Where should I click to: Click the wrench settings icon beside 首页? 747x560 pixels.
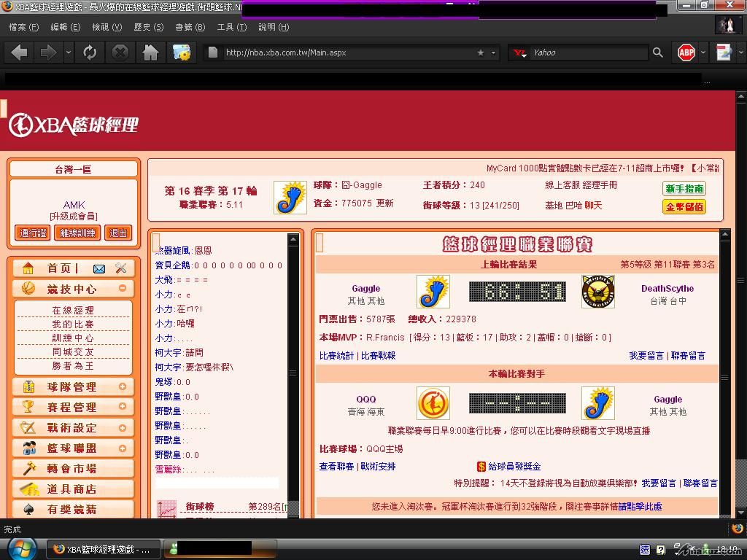pos(121,268)
